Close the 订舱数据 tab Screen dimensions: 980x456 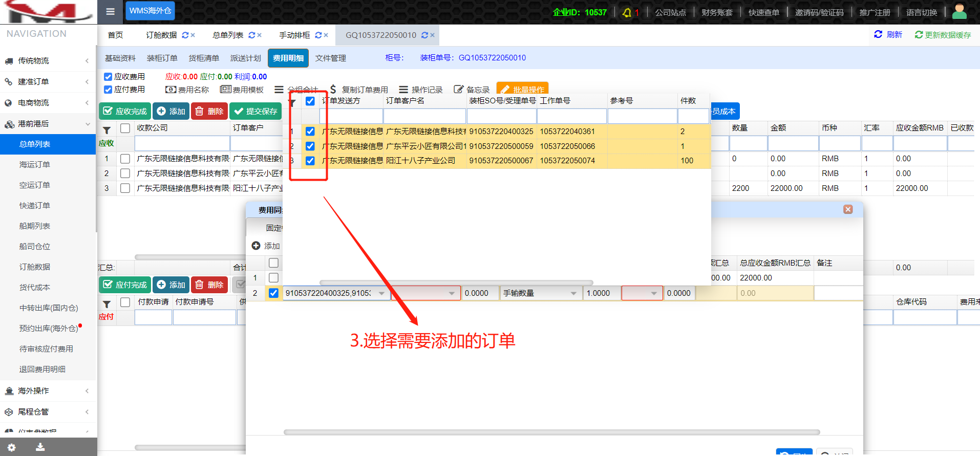point(193,35)
